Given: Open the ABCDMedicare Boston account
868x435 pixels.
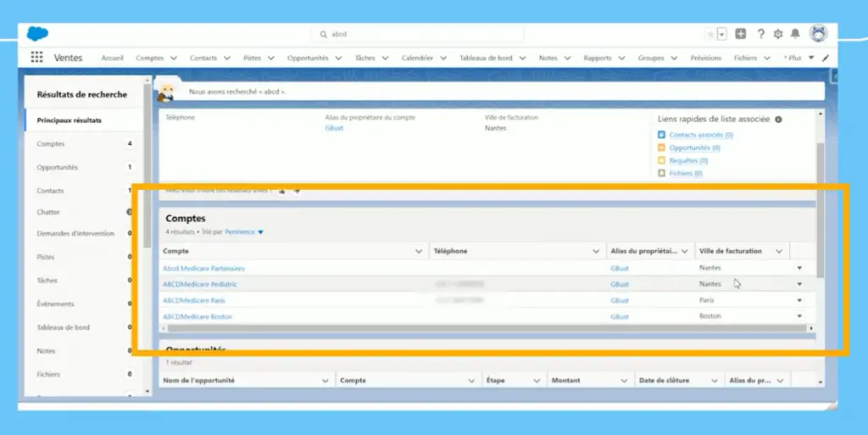Looking at the screenshot, I should coord(198,316).
